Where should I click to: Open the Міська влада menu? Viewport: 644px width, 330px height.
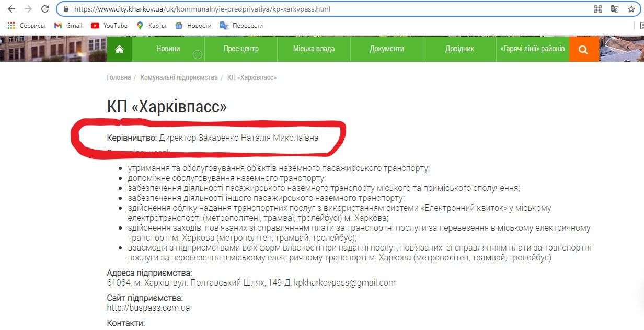[x=313, y=49]
